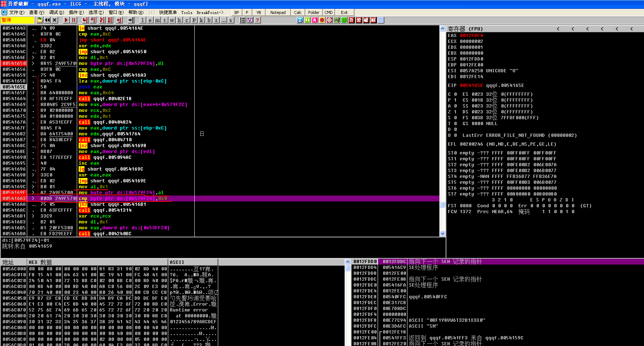Show Windows list via 'w' icon

point(172,20)
